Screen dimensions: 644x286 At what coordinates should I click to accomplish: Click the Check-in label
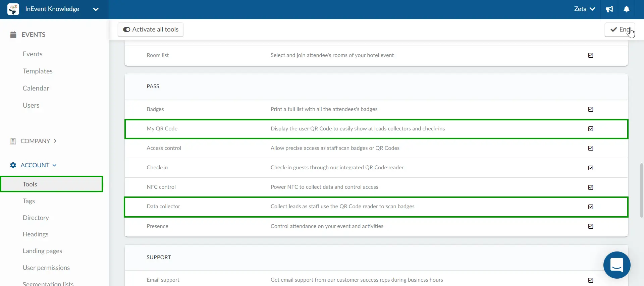point(157,167)
